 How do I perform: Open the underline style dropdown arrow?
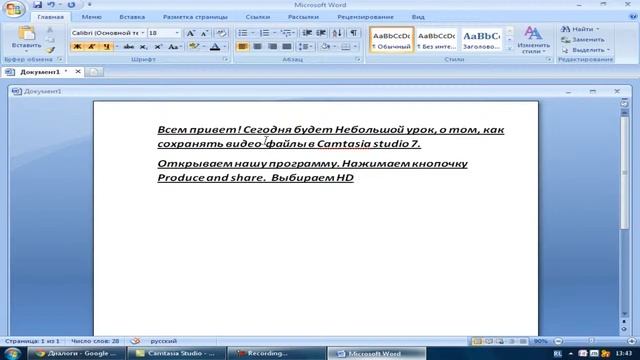117,47
